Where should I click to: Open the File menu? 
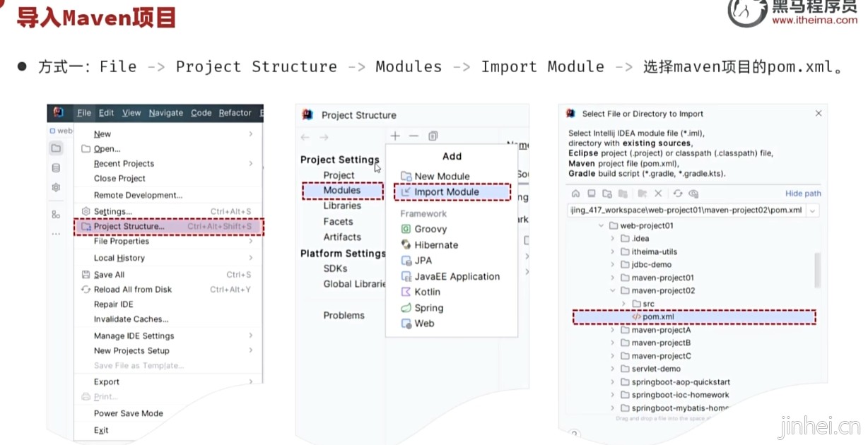[84, 113]
